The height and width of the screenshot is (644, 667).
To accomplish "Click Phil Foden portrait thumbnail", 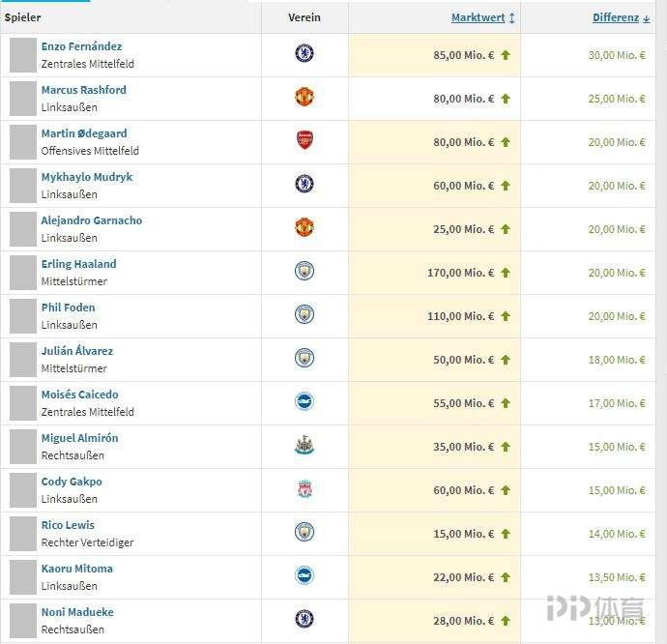I will pos(23,316).
